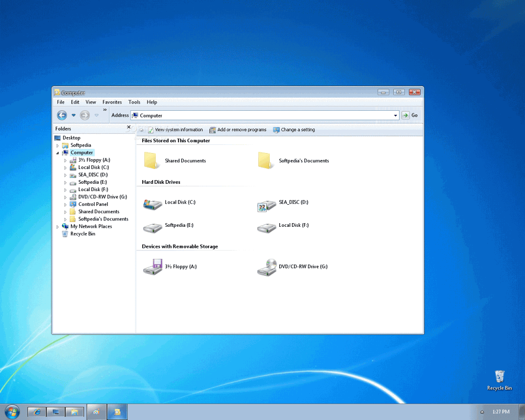
Task: Open the 3½ Floppy (A:) drive icon
Action: [152, 267]
